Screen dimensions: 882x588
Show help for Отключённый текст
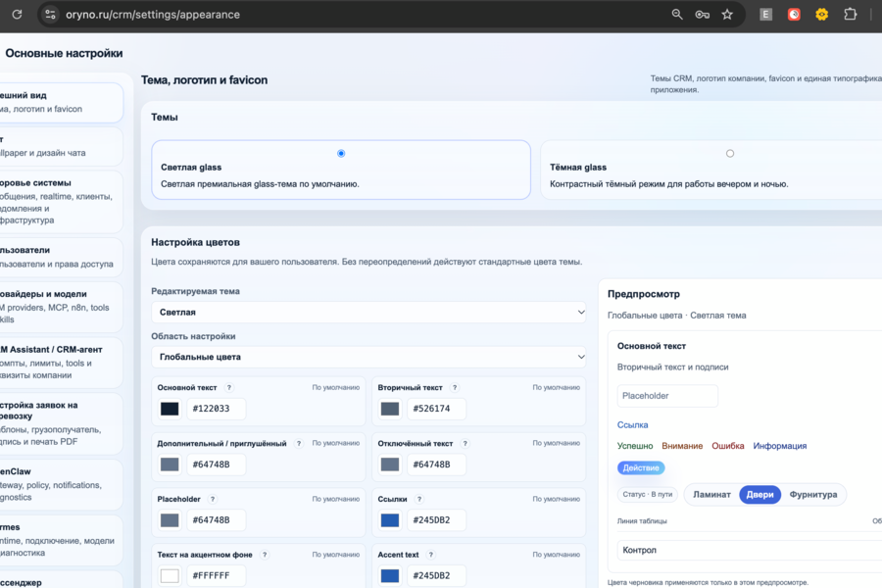tap(465, 443)
